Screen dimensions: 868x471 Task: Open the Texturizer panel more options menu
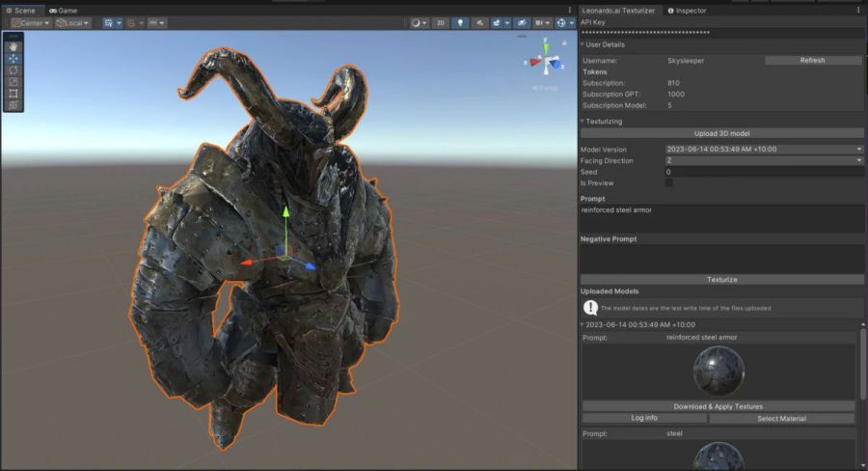click(858, 10)
